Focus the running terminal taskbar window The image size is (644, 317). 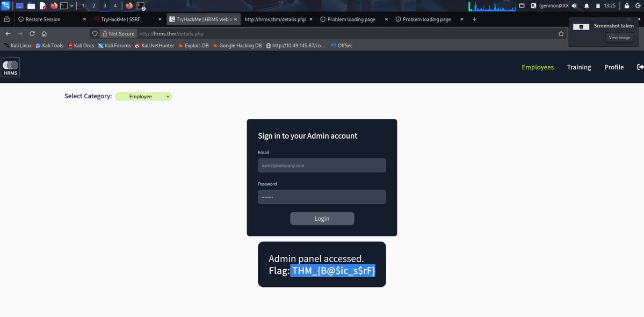tap(141, 6)
